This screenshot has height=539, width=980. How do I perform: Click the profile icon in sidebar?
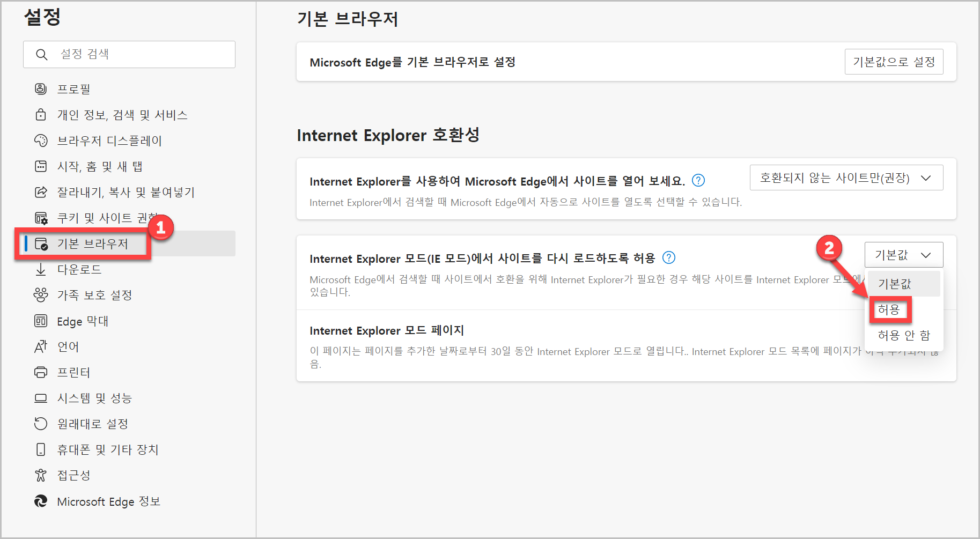coord(41,88)
